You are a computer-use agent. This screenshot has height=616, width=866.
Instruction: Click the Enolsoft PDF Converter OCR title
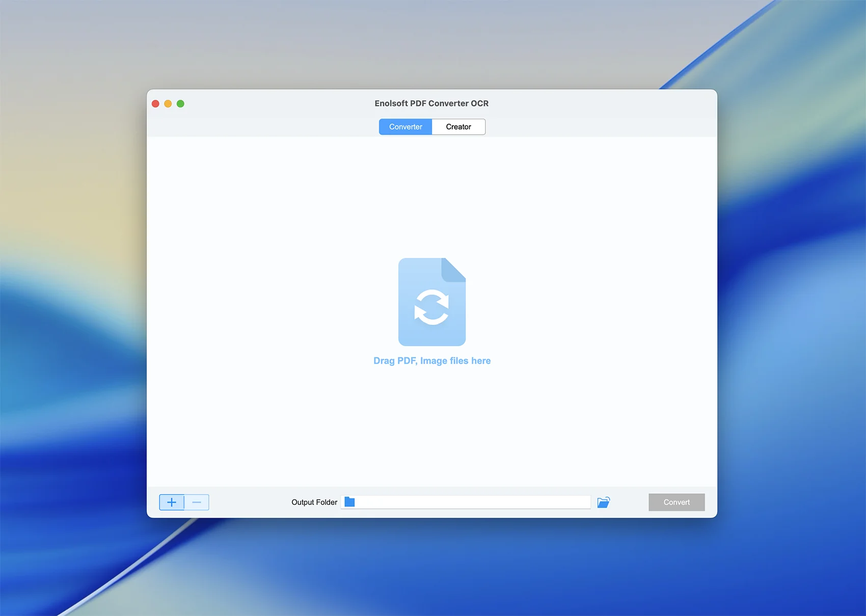[431, 103]
